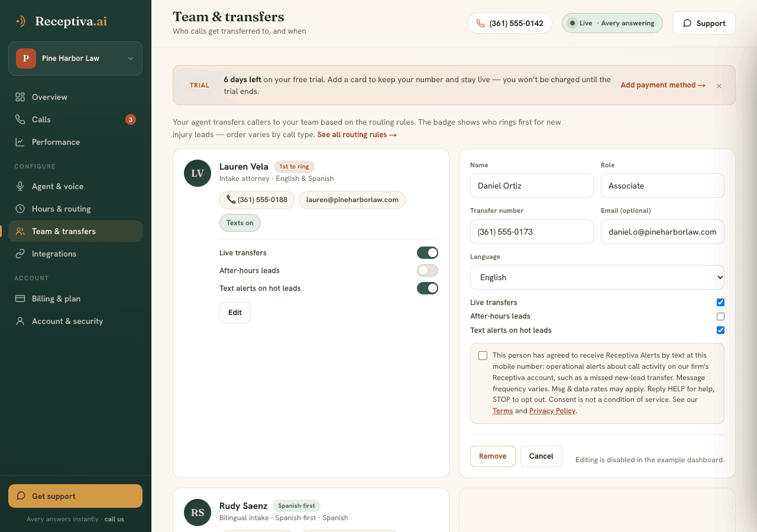Open the Pine Harbor Law account switcher

(75, 59)
